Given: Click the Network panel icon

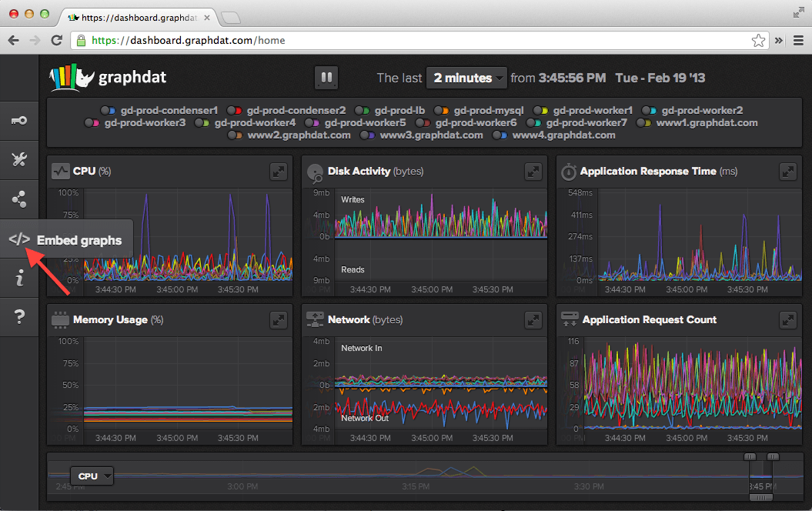Looking at the screenshot, I should point(315,320).
